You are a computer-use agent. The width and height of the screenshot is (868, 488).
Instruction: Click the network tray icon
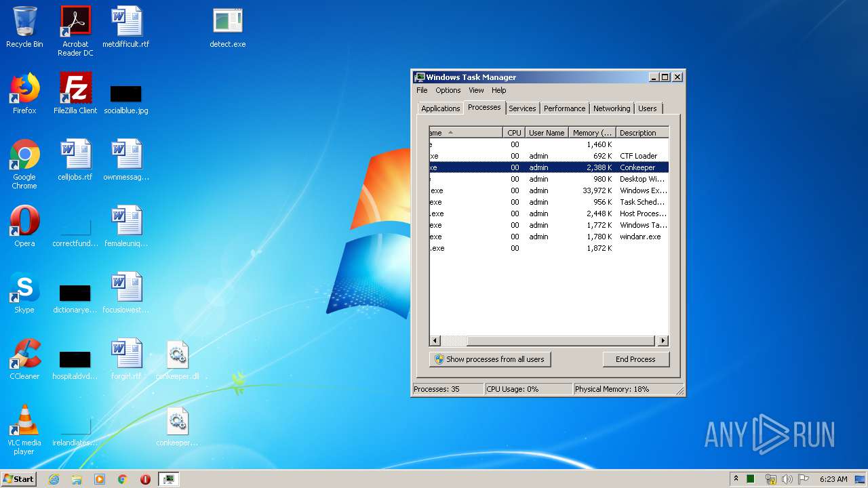click(770, 479)
